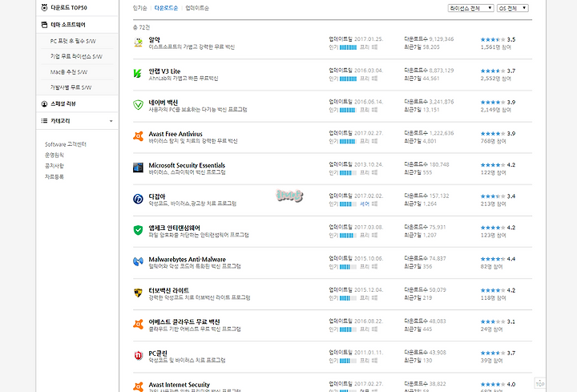
Task: Click the 셰어 license label for 다잡아
Action: (365, 204)
